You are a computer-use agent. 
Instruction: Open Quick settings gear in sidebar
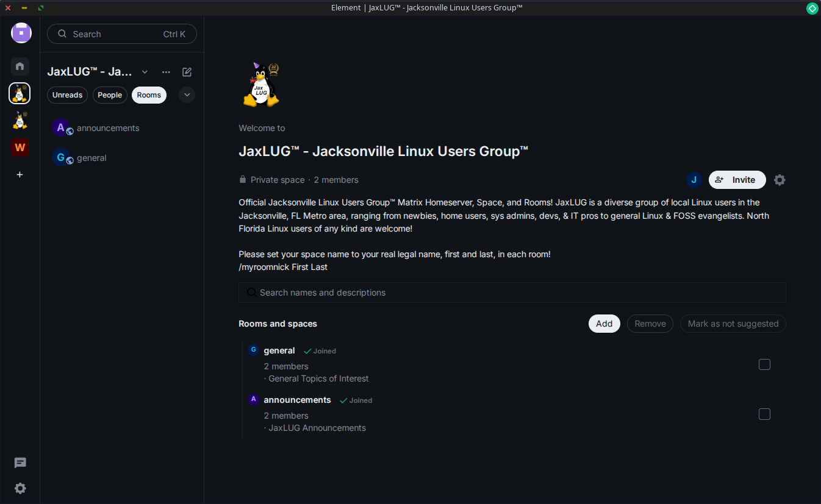[20, 488]
